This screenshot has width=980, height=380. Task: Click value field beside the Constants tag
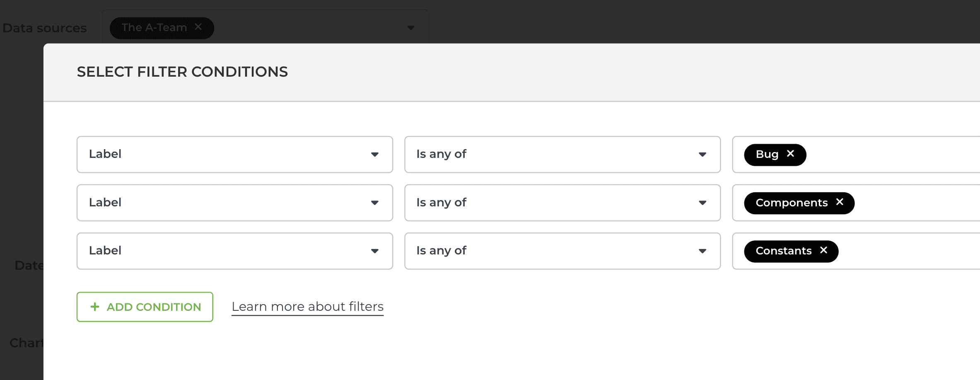(x=907, y=251)
